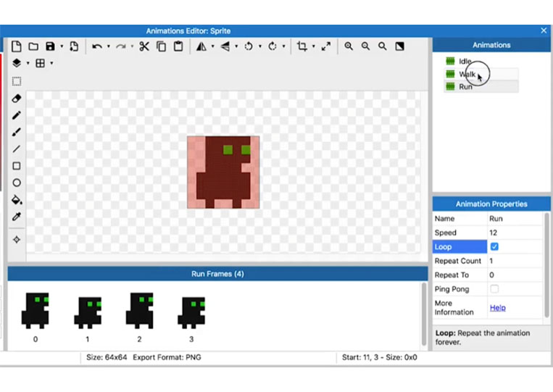Click the New file icon
Screen dimensions: 553x392
(16, 46)
